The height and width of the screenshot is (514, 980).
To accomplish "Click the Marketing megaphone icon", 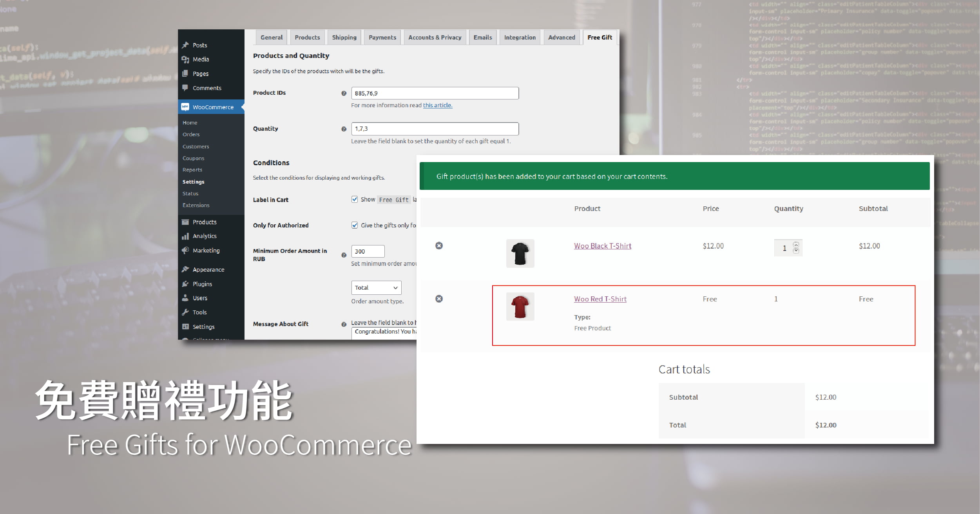I will click(x=185, y=250).
